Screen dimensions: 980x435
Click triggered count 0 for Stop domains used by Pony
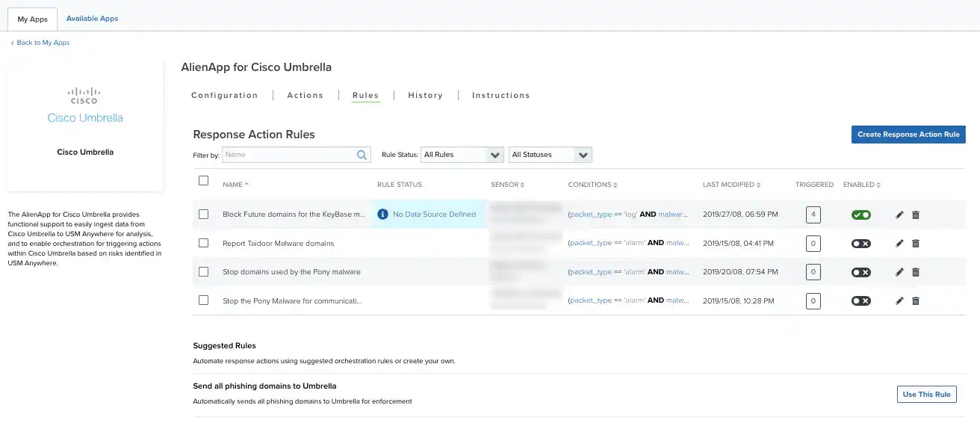tap(813, 272)
